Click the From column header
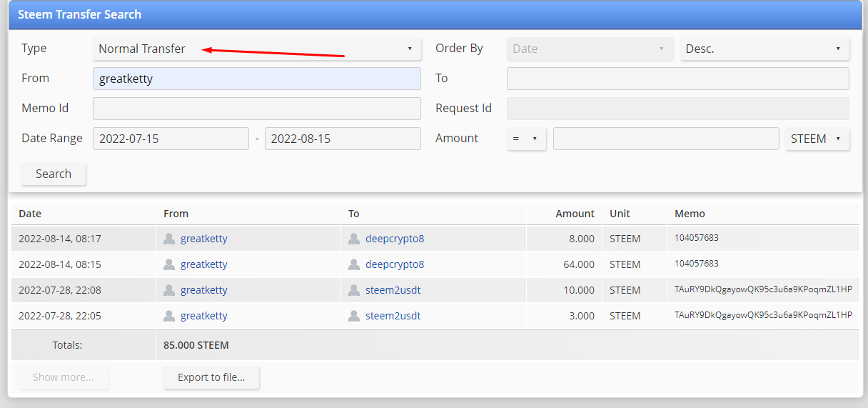Image resolution: width=868 pixels, height=408 pixels. [248, 214]
